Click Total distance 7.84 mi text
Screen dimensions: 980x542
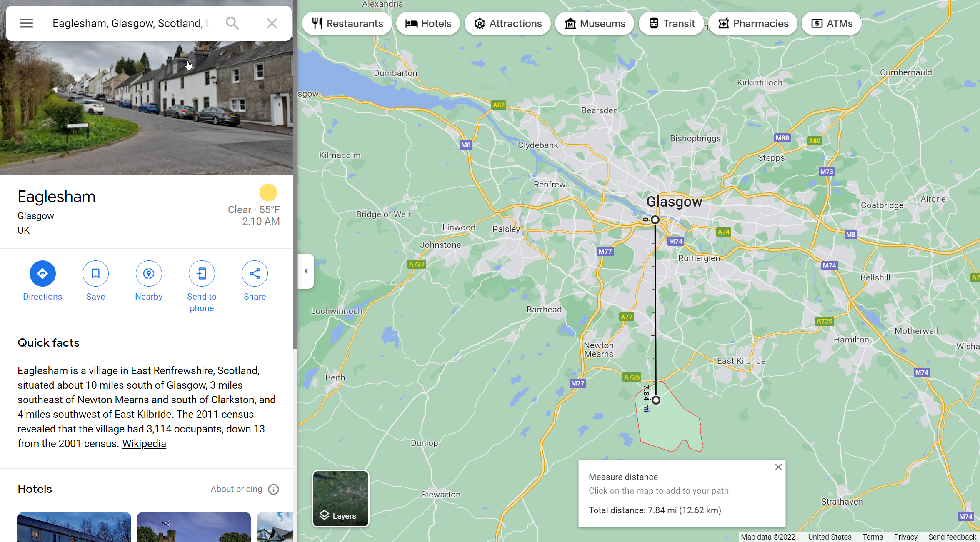(x=655, y=510)
